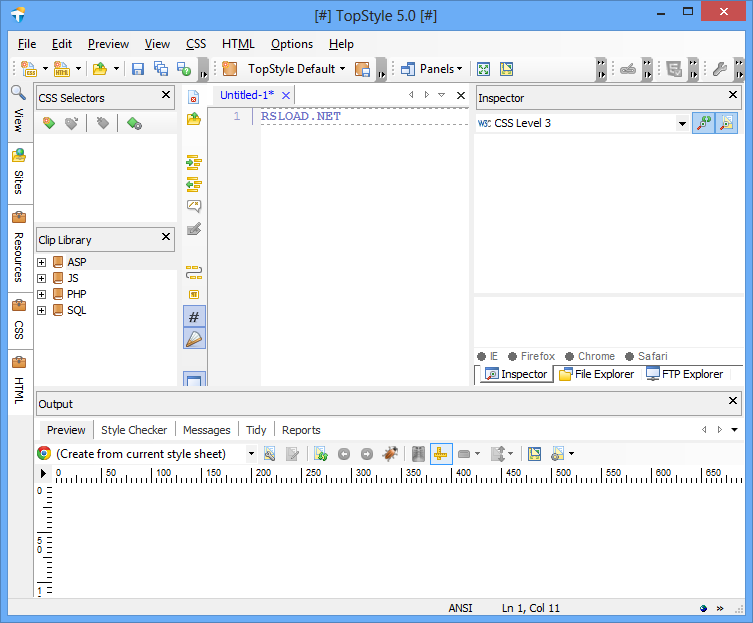Toggle line numbers with the # button
This screenshot has width=753, height=623.
click(194, 317)
